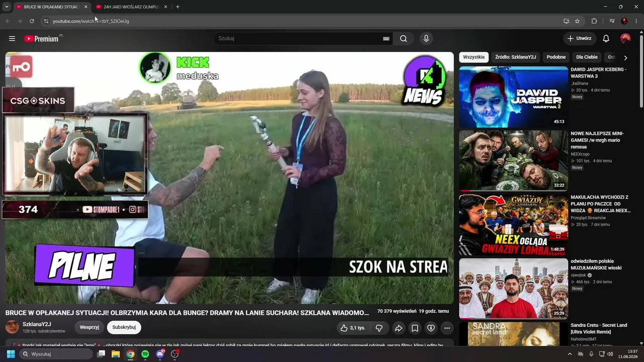This screenshot has height=362, width=644.
Task: Select the "Dla Ciebie" filter chip
Action: click(x=587, y=57)
